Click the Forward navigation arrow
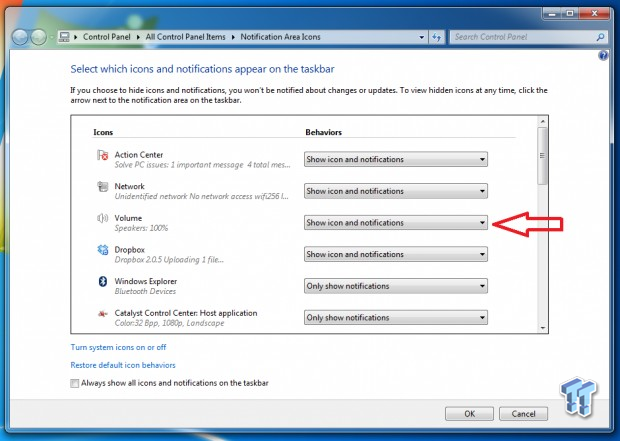The height and width of the screenshot is (441, 620). [38, 37]
